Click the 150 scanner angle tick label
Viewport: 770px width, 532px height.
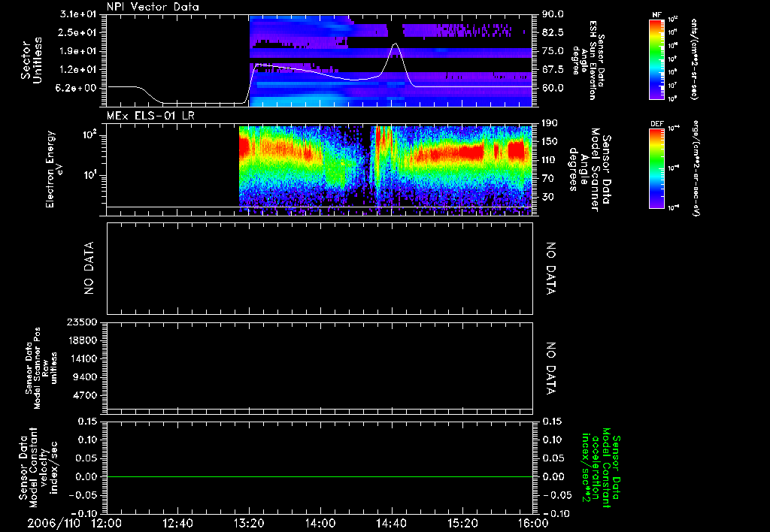coord(550,141)
